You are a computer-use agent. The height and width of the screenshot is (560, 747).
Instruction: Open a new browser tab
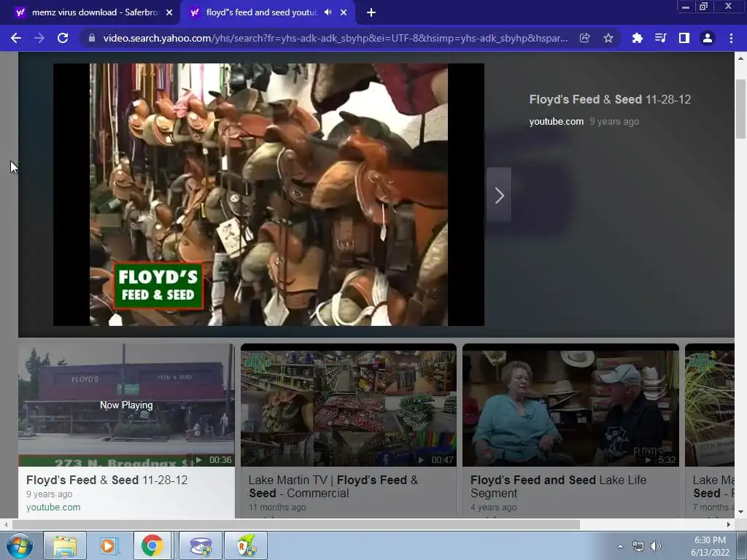pyautogui.click(x=371, y=12)
